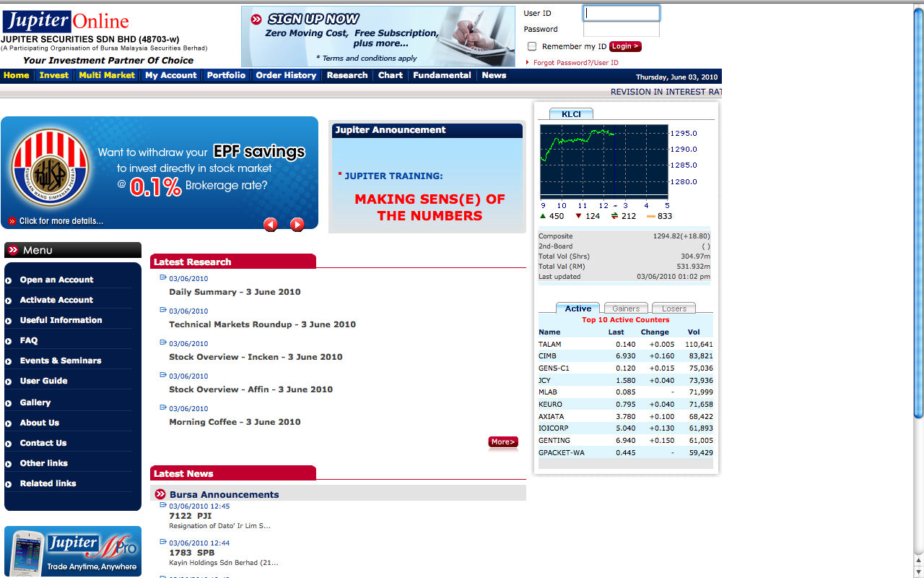Switch to the Gainers tab
924x578 pixels.
click(x=626, y=309)
